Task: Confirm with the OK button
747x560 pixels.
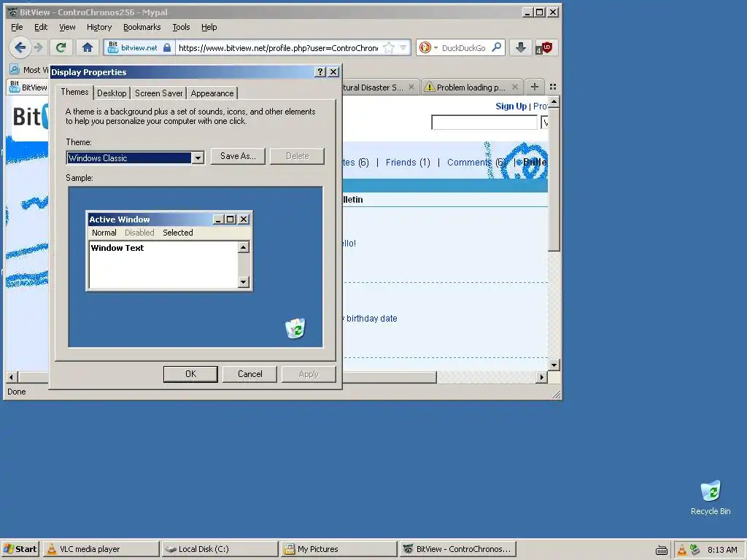Action: [190, 374]
